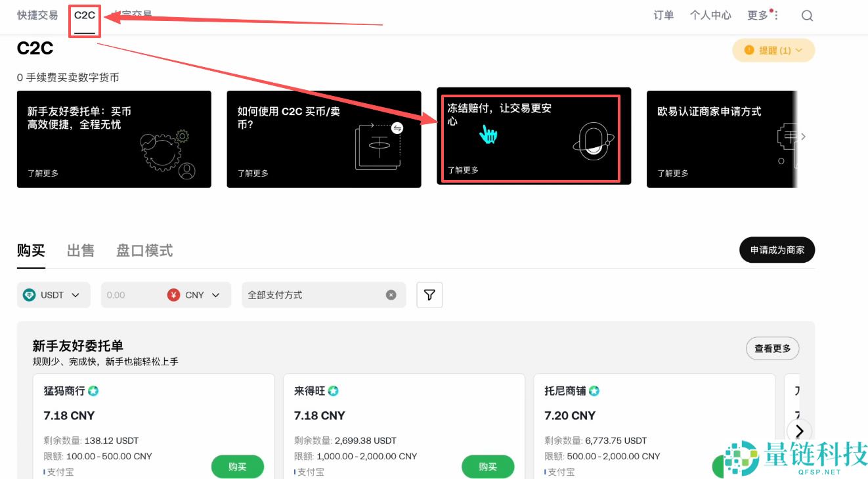The image size is (868, 479).
Task: Click the red ¥ CNY currency icon
Action: pos(173,295)
